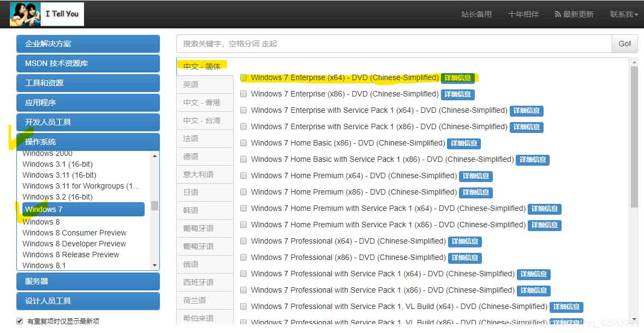Select Windows 8.1 in the list

pos(44,265)
